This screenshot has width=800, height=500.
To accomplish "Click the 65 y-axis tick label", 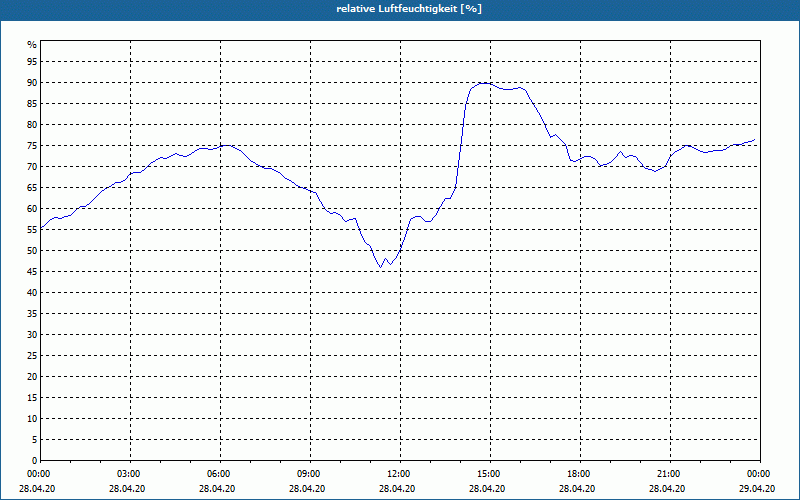I will (x=32, y=188).
